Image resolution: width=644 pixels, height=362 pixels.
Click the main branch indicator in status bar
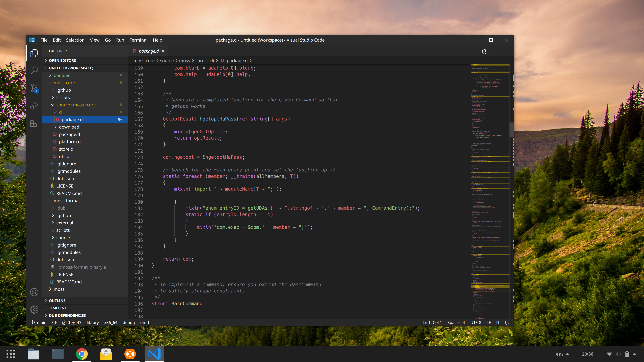coord(39,322)
